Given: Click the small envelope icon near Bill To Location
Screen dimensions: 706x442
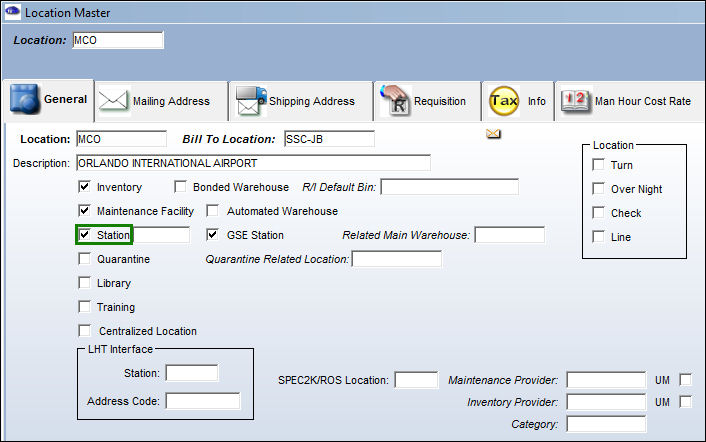Looking at the screenshot, I should pos(493,134).
